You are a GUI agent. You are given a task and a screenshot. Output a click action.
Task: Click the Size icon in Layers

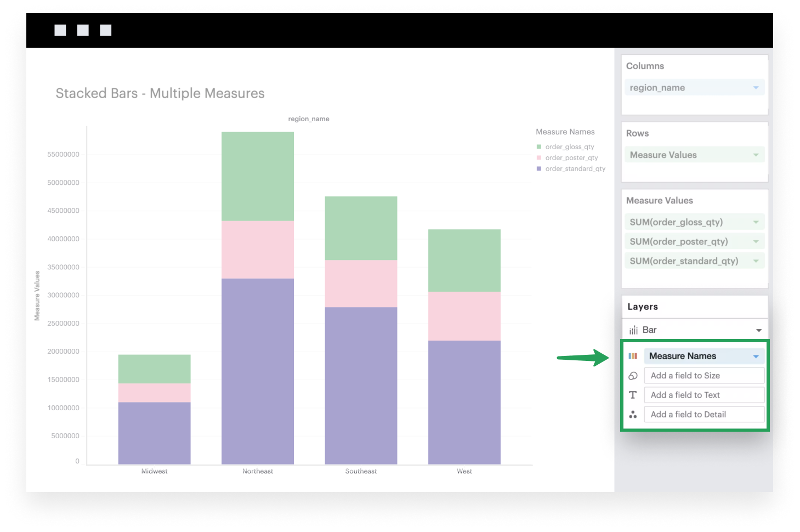[633, 376]
